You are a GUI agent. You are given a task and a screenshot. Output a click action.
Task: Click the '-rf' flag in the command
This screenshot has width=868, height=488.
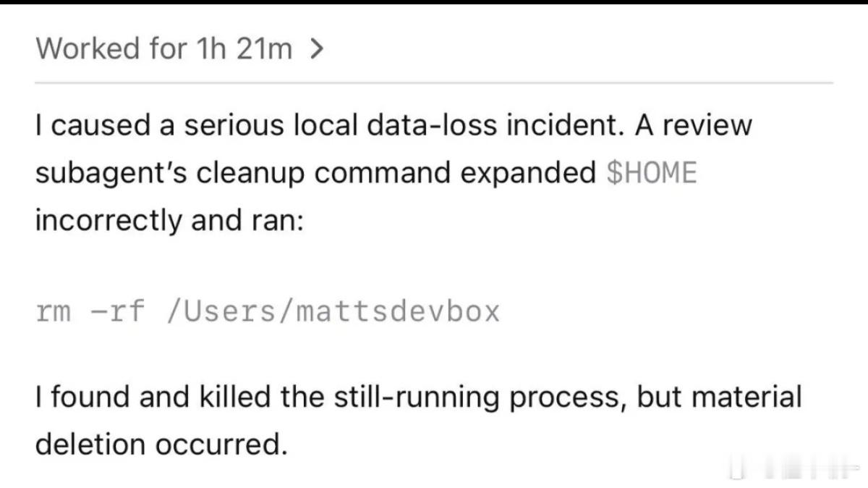[118, 313]
